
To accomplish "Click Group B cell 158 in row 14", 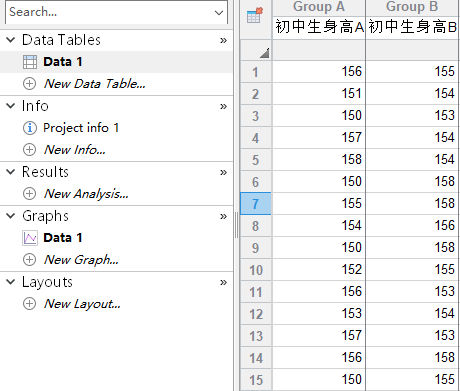I will (412, 358).
